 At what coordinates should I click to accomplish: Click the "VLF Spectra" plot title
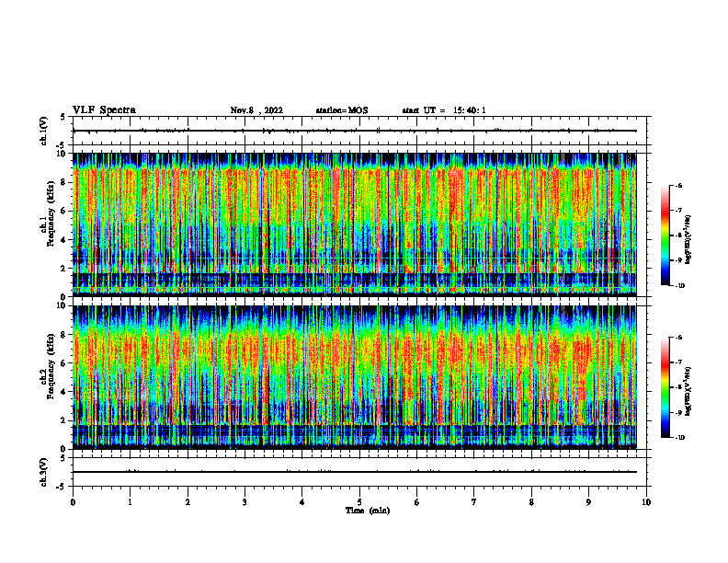pos(104,110)
